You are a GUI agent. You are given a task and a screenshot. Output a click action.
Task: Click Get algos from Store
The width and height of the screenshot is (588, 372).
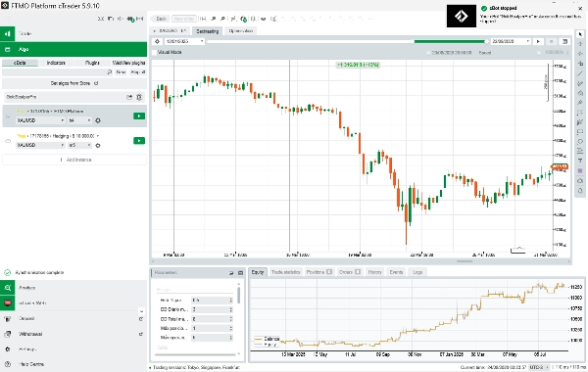[74, 83]
